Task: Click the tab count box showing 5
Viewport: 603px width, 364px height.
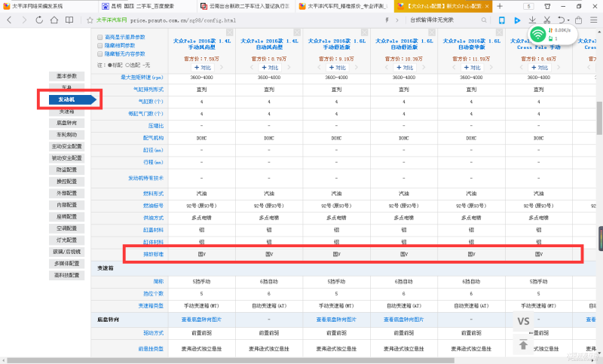Action: [529, 6]
